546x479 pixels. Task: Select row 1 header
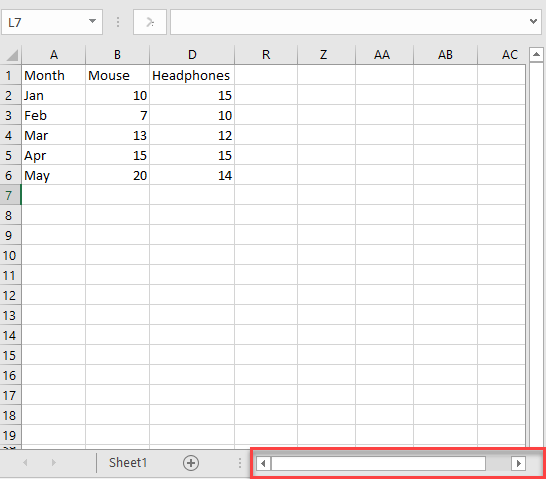(x=10, y=75)
